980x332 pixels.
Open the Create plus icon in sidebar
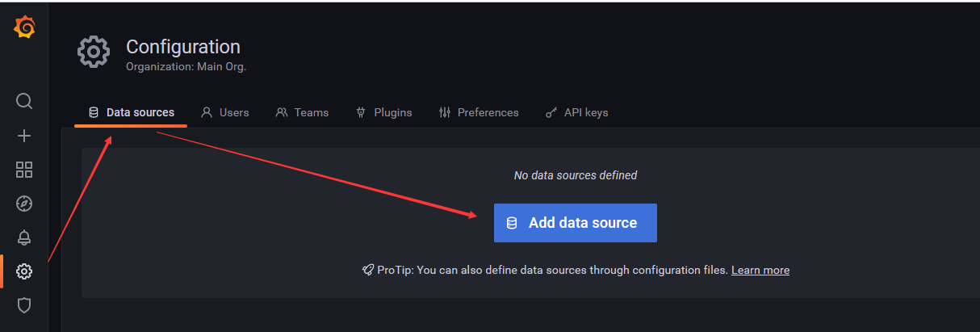coord(24,136)
